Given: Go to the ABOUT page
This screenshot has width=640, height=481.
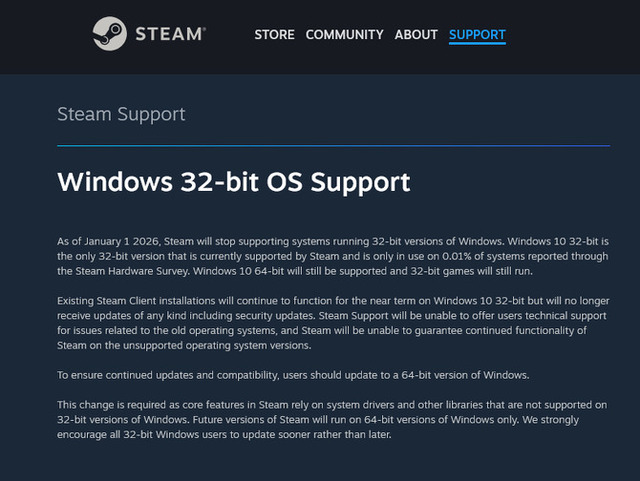Looking at the screenshot, I should 416,35.
